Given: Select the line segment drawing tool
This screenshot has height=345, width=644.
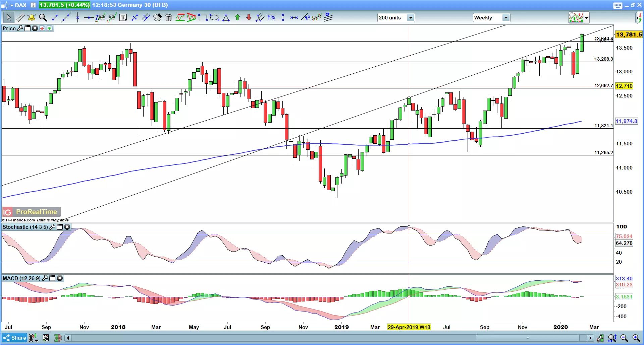Looking at the screenshot, I should click(x=55, y=17).
